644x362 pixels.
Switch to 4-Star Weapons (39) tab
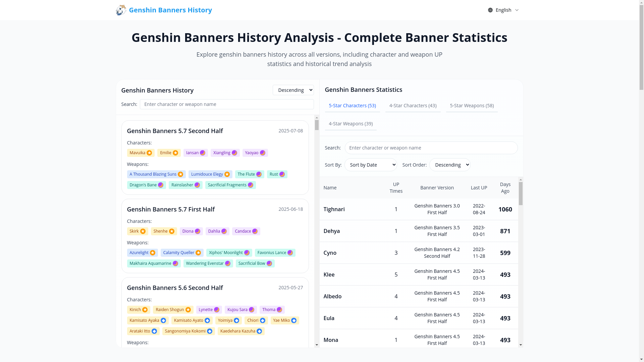[351, 124]
